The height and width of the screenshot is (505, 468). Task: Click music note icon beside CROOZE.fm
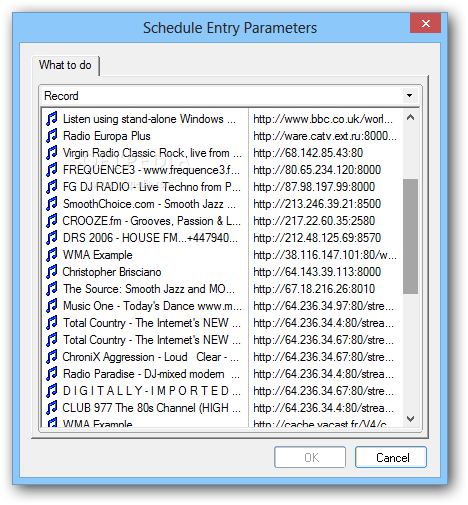coord(52,221)
